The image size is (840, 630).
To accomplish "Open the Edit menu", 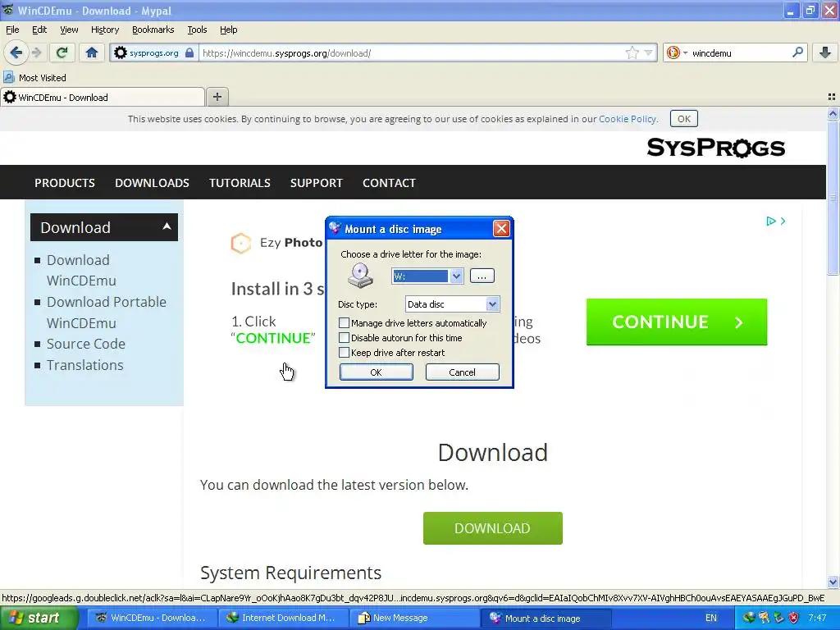I will 39,30.
